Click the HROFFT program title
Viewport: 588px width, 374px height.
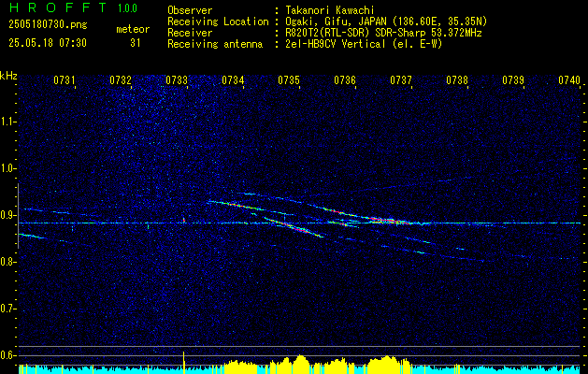point(57,7)
